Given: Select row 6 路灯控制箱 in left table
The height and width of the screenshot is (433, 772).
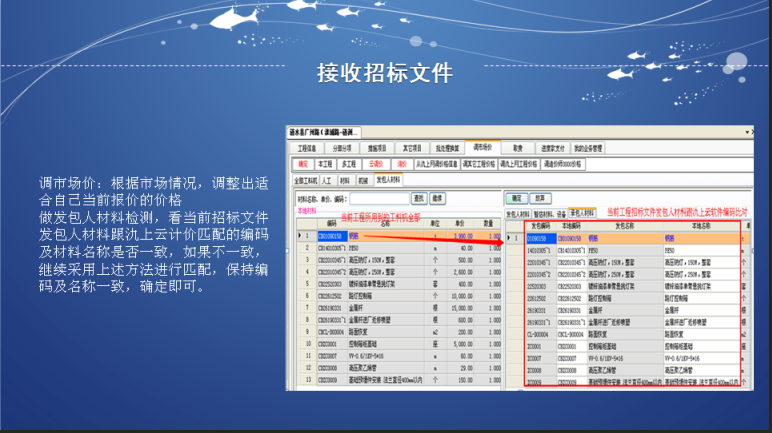Looking at the screenshot, I should [399, 296].
